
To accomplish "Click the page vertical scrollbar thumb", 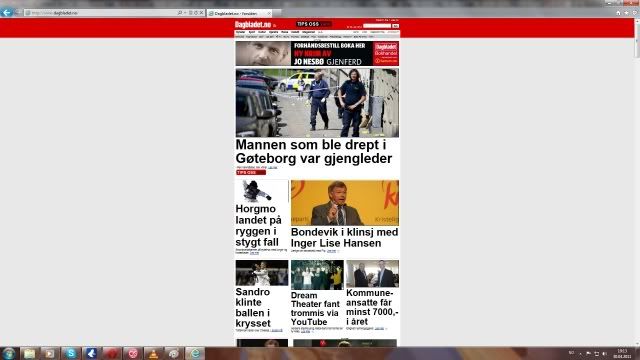I will [637, 40].
